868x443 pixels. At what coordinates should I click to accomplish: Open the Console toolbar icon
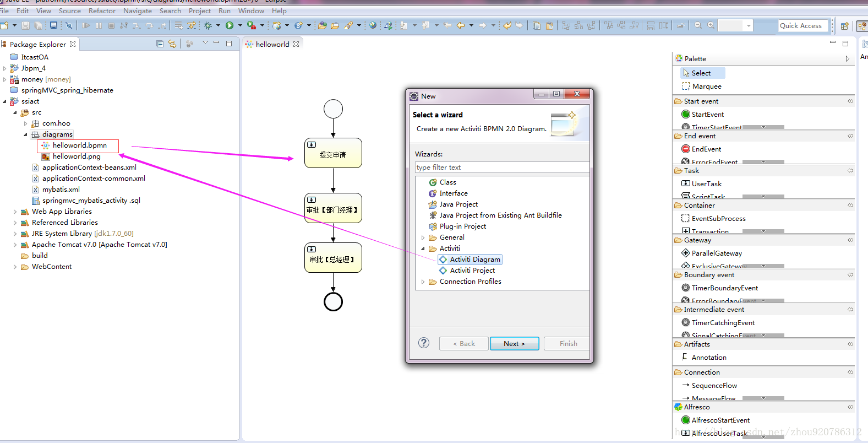tap(53, 25)
